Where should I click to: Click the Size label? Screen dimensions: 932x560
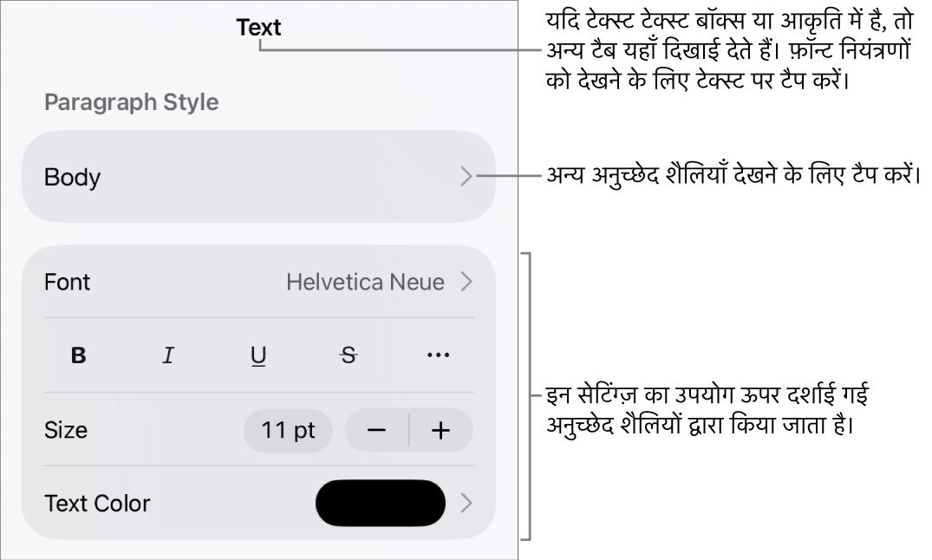coord(66,431)
